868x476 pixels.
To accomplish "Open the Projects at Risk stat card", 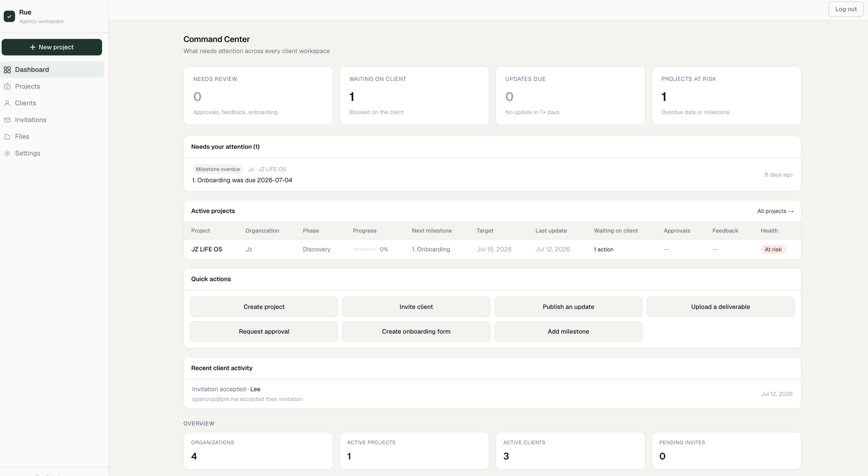I will [x=726, y=96].
